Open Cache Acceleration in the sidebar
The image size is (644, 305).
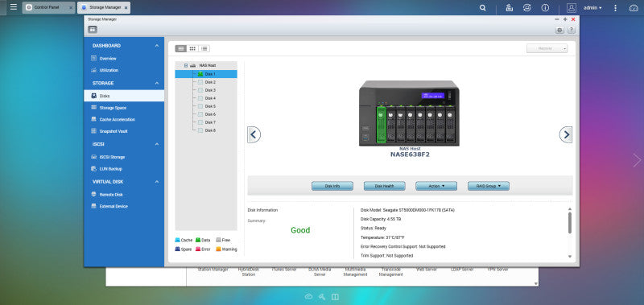[124, 119]
